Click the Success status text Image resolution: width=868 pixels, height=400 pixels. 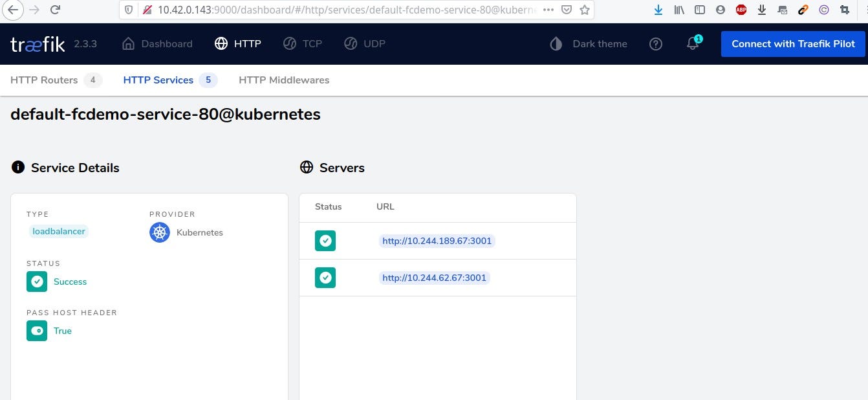pyautogui.click(x=70, y=282)
